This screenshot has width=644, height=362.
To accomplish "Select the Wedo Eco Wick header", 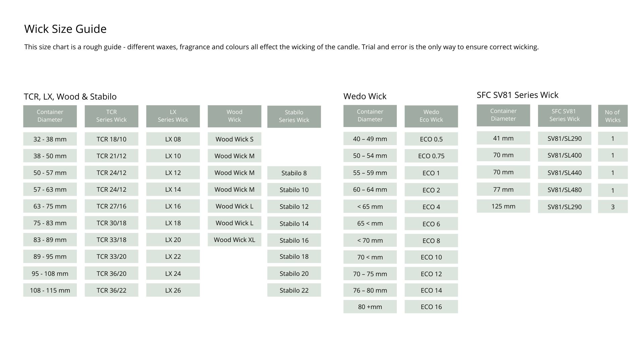I will 431,116.
